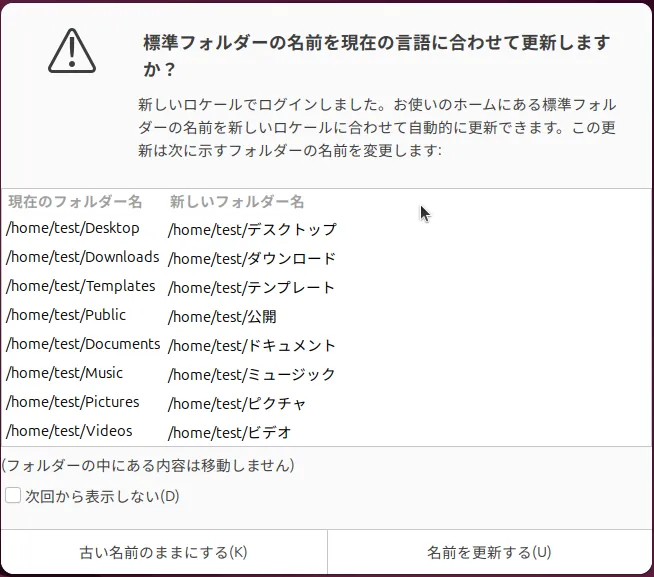The image size is (654, 577).
Task: Select the /home/test/Templates entry
Action: (80, 287)
